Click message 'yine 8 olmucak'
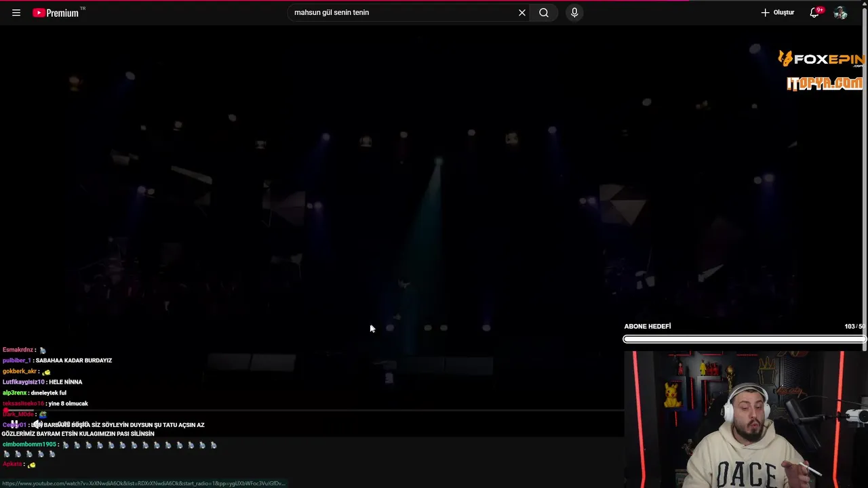 [x=68, y=404]
